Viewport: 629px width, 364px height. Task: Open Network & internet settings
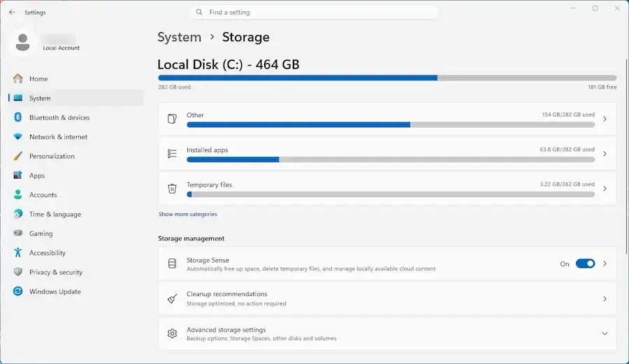pos(75,137)
